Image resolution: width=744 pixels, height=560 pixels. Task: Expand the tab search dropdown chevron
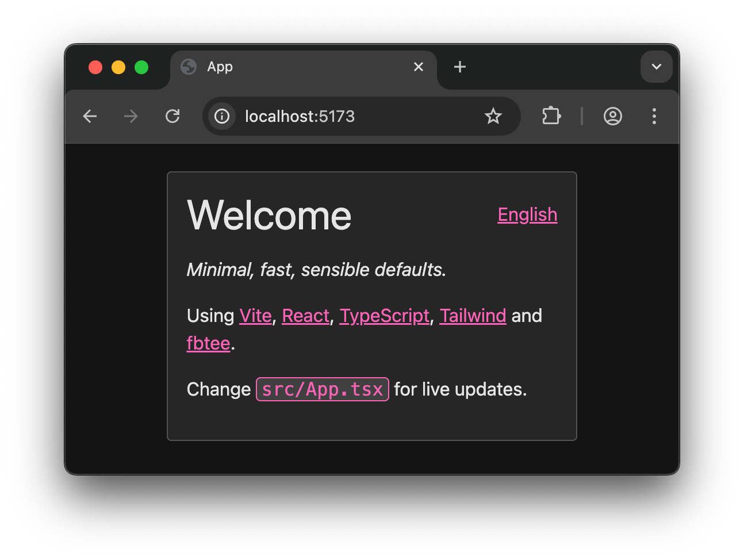point(657,67)
